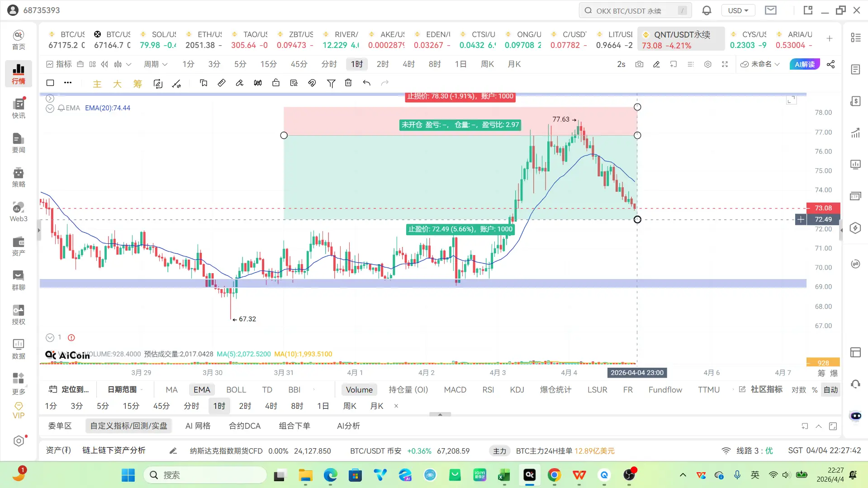Open more drawing tools ellipsis
The image size is (868, 488).
click(x=68, y=83)
